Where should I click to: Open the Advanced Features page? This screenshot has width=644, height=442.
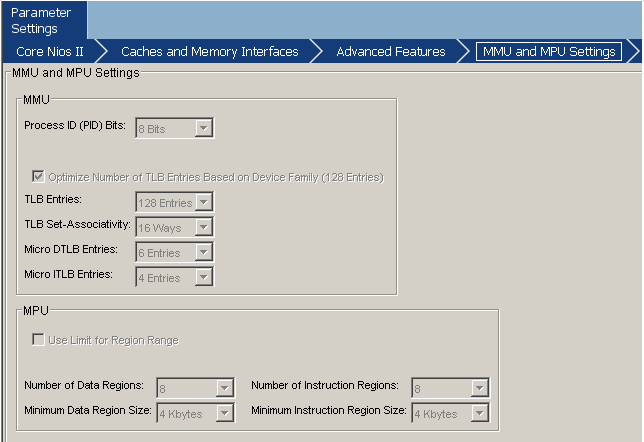point(391,52)
